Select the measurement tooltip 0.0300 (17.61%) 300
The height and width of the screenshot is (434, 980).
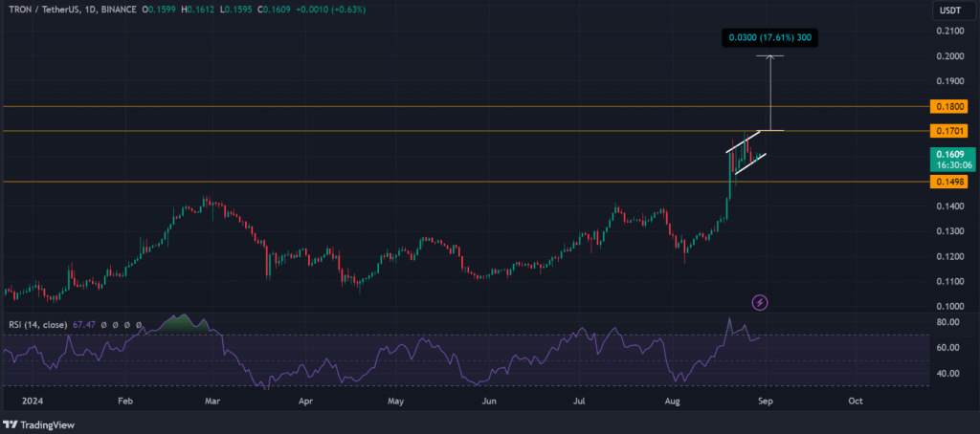point(769,37)
